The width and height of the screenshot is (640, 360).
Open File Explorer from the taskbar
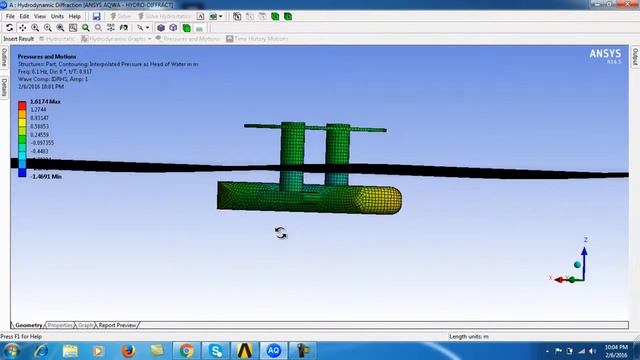pyautogui.click(x=70, y=351)
